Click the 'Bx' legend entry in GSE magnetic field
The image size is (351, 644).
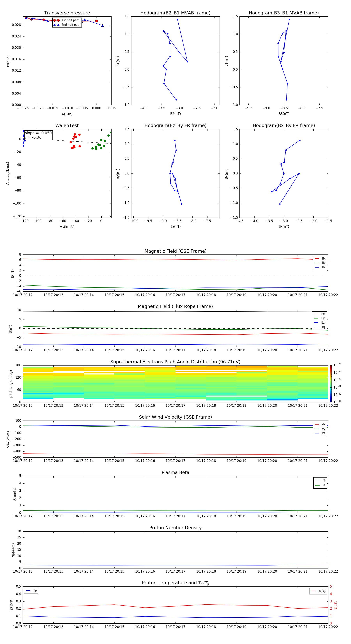pos(320,259)
